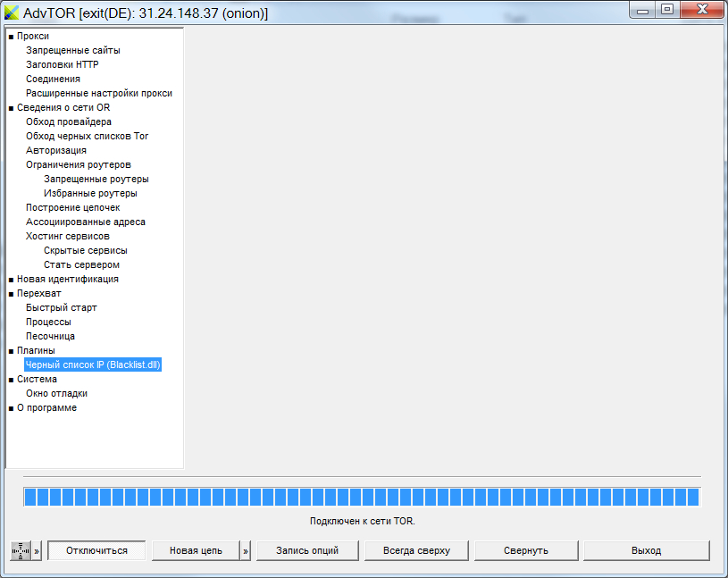Open the Песочница page

(x=50, y=336)
